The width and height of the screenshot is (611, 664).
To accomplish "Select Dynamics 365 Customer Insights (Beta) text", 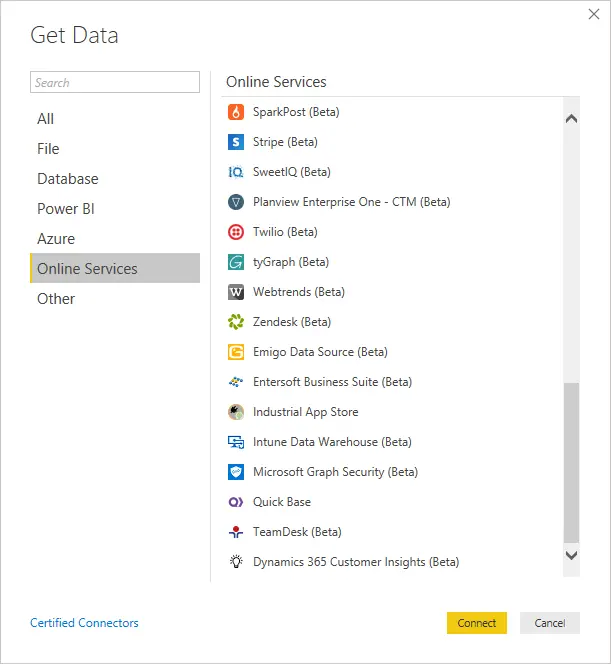I will 356,562.
